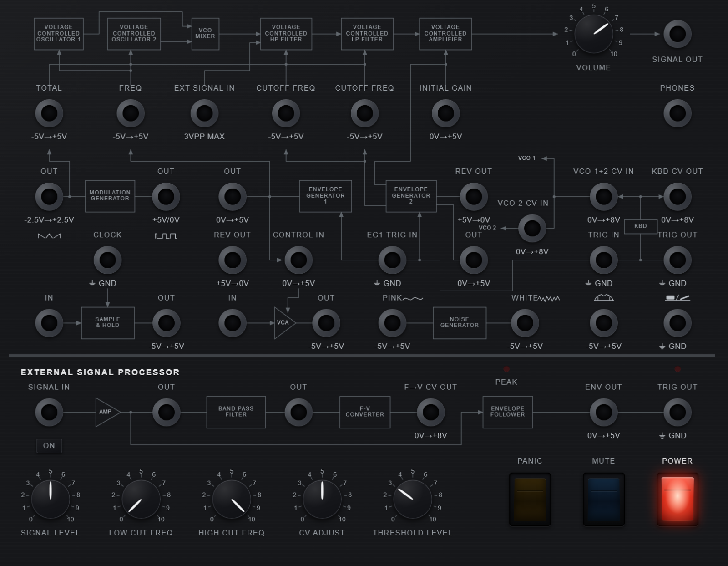The image size is (728, 566).
Task: Click the Envelope Generator 1 OUT jack
Action: [x=233, y=197]
